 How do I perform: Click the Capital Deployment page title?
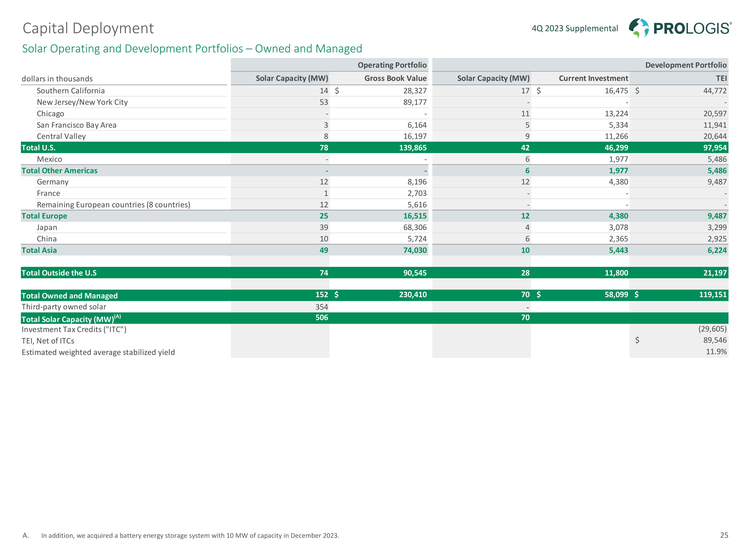(x=88, y=28)
